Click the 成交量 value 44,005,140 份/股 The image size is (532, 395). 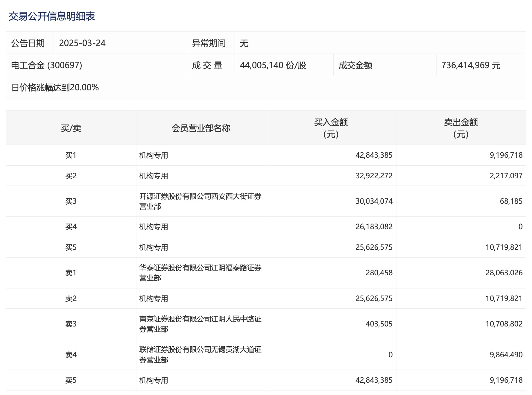273,65
